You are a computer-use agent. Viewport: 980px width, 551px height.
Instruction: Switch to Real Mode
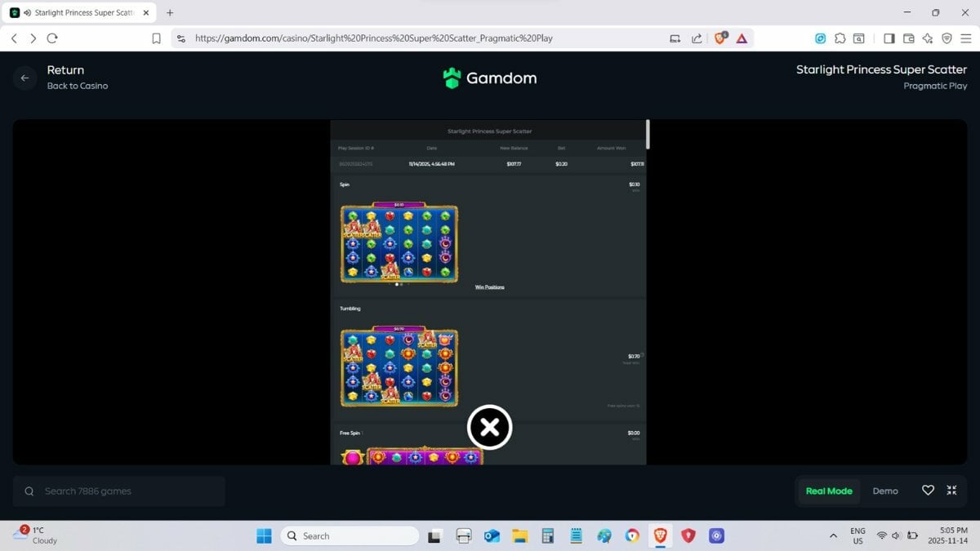828,491
